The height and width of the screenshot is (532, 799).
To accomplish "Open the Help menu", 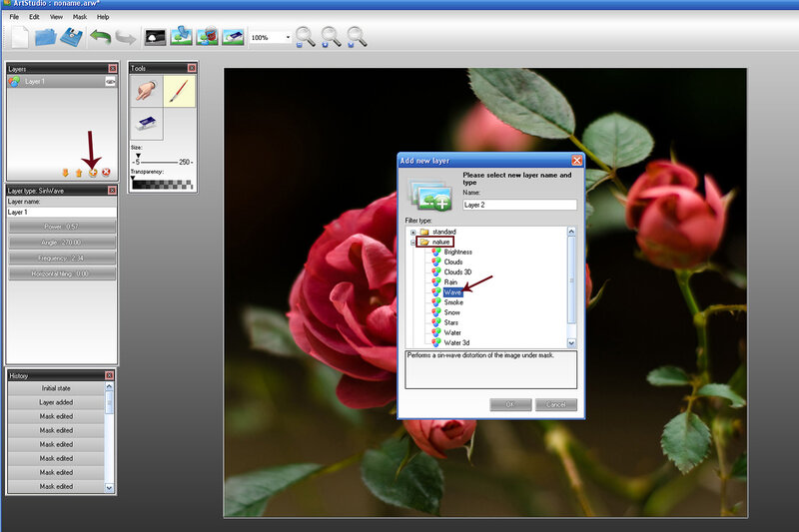I will coord(103,17).
